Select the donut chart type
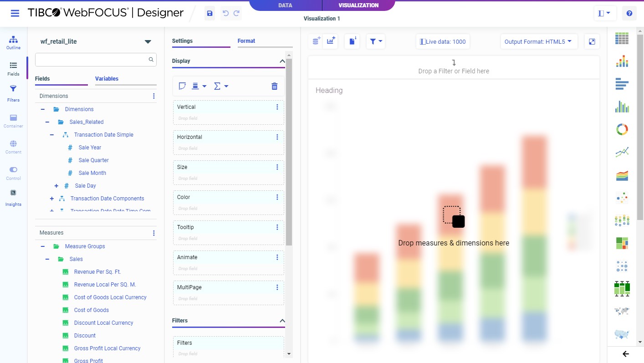 pos(622,129)
